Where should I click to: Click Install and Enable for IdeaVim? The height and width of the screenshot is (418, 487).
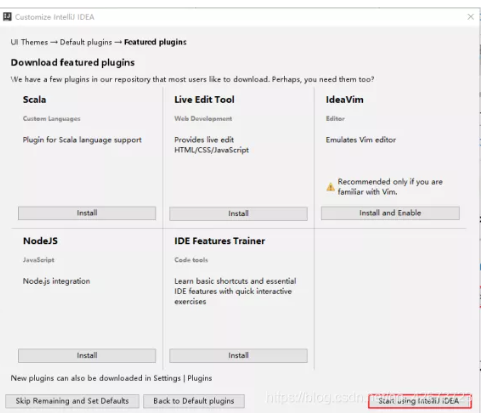[x=390, y=213]
